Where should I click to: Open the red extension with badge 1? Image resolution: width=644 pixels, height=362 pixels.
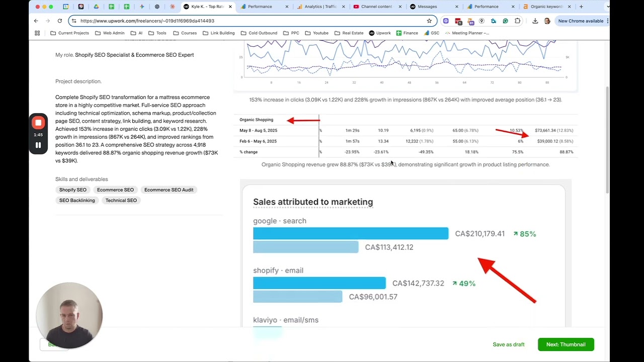point(458,21)
